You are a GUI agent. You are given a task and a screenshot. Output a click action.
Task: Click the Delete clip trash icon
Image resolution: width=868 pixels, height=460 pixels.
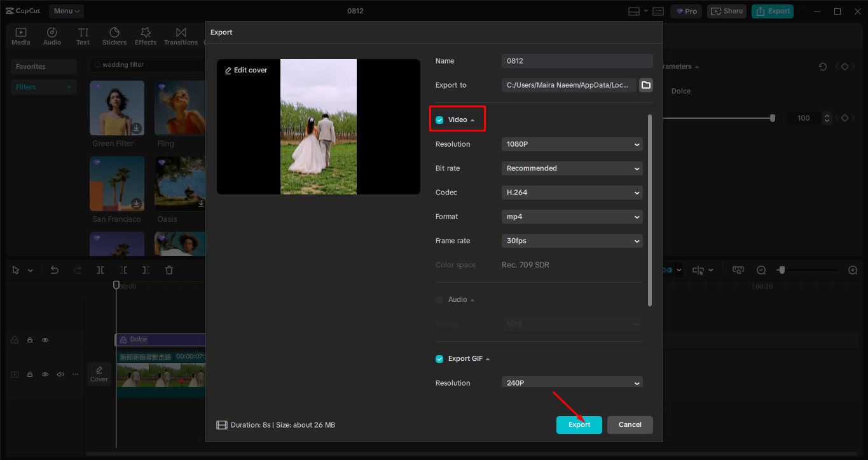pos(169,269)
